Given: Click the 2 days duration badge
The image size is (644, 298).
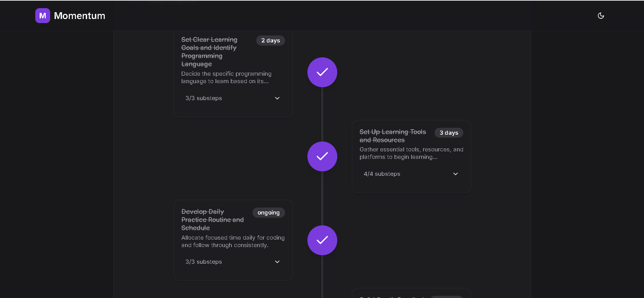Looking at the screenshot, I should (x=270, y=40).
